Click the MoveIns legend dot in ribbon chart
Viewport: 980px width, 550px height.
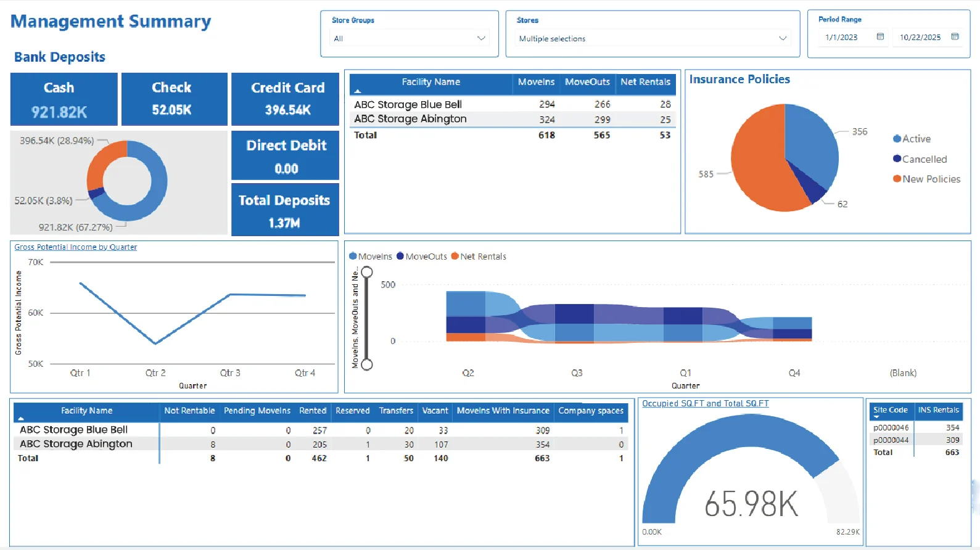coord(353,257)
